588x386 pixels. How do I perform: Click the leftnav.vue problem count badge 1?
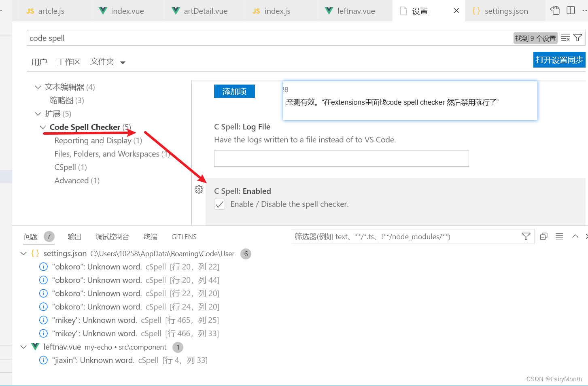tap(178, 347)
